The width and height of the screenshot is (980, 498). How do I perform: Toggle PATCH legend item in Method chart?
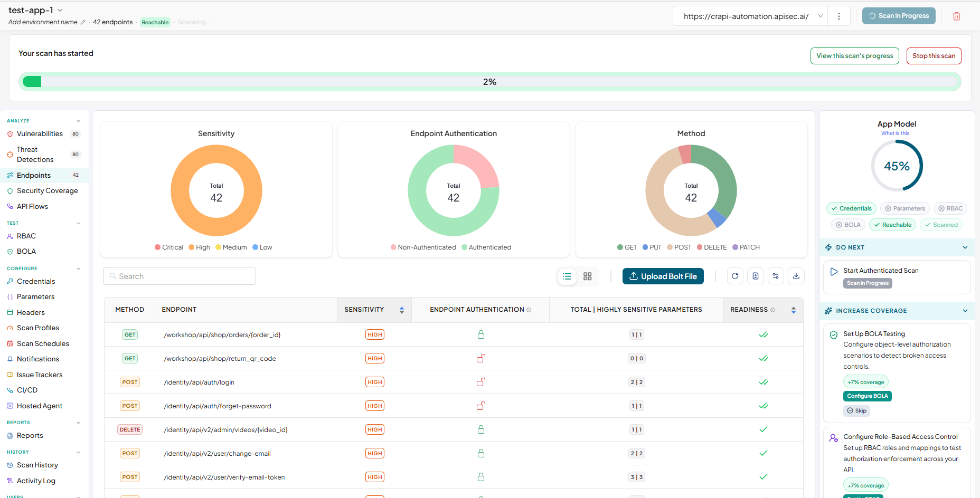click(x=746, y=247)
